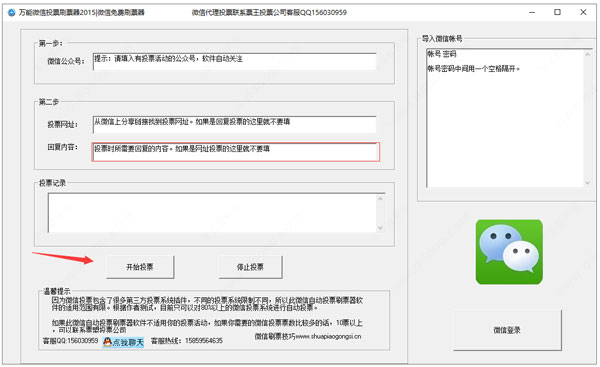The width and height of the screenshot is (600, 367).
Task: Click the 第一步 group heading
Action: point(51,43)
